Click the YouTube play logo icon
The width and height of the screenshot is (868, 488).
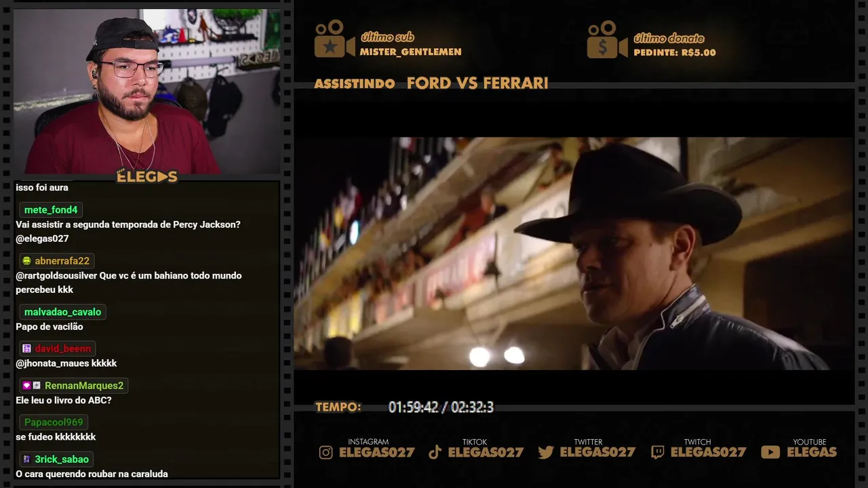click(770, 453)
